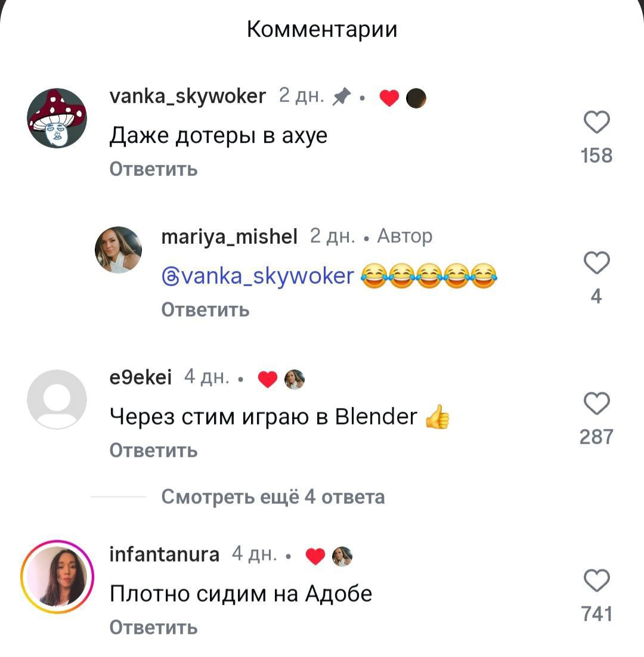Open the @vanka_skywoker mention link
644x657 pixels.
point(258,276)
